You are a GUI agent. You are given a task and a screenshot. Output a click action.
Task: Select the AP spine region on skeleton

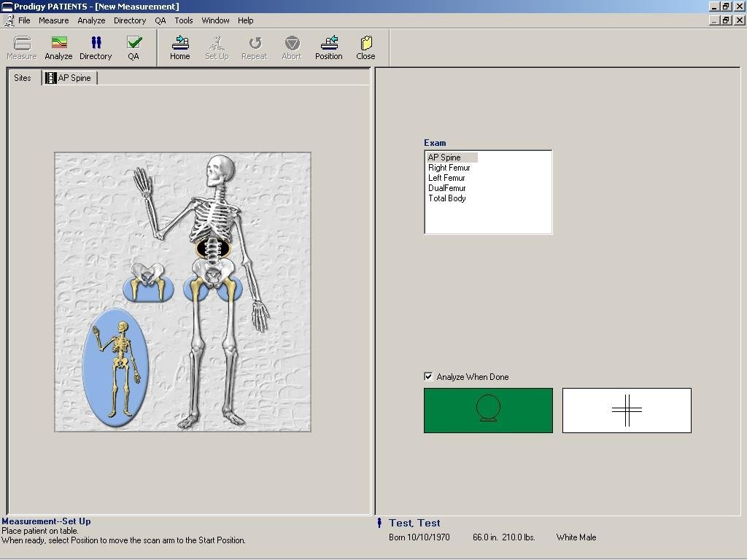(214, 249)
